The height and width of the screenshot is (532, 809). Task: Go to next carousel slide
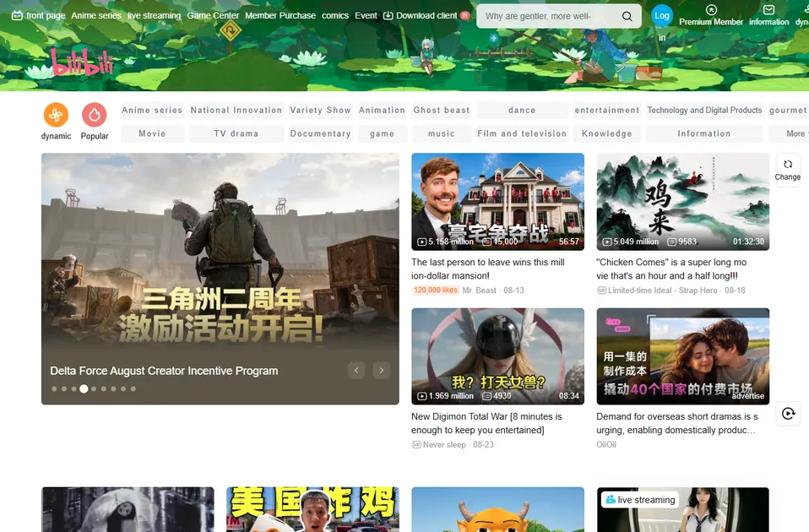[382, 370]
